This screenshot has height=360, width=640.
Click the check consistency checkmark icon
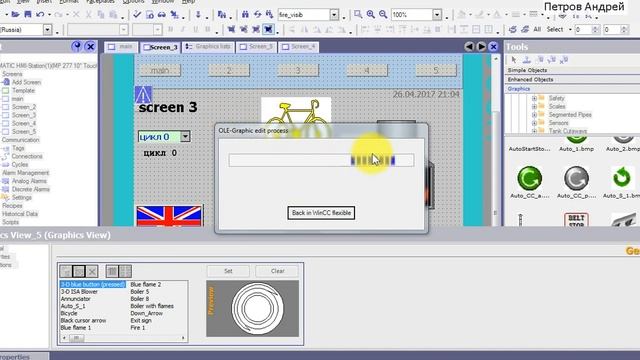point(137,14)
